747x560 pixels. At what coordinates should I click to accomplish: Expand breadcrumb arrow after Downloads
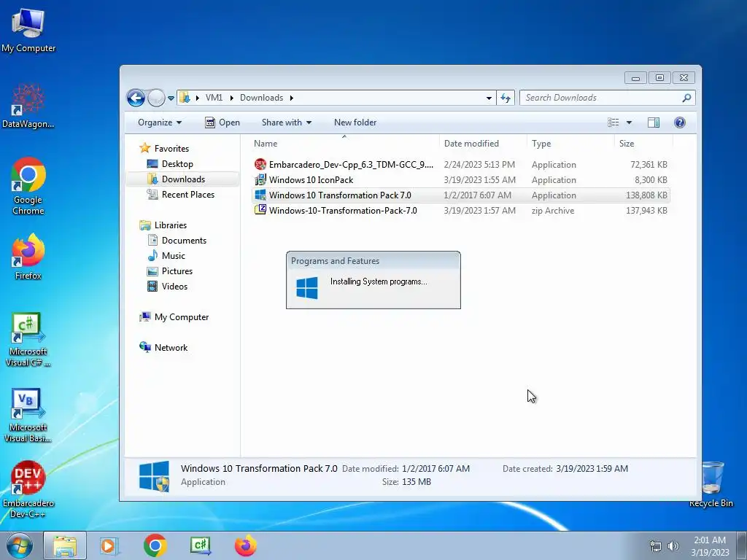[291, 98]
